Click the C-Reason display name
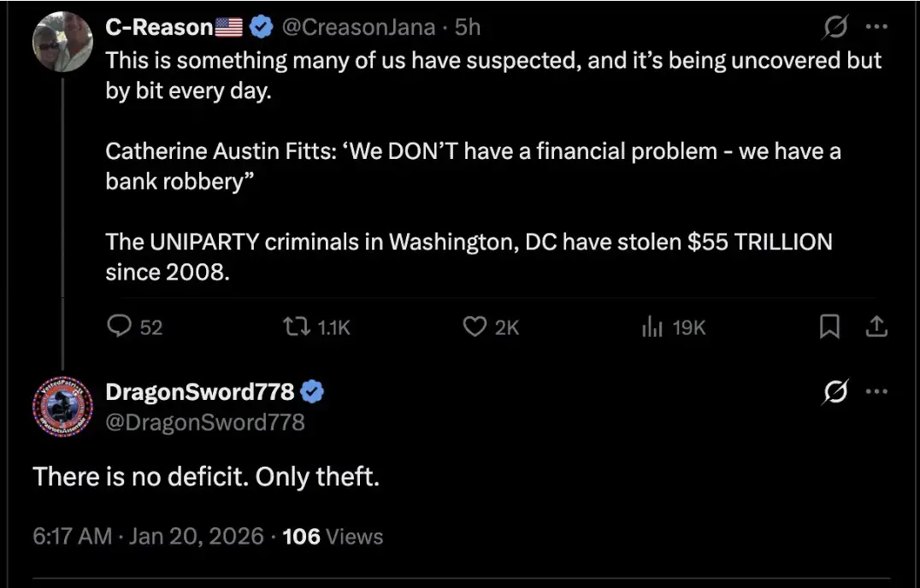Screen dimensions: 920x588 [159, 27]
